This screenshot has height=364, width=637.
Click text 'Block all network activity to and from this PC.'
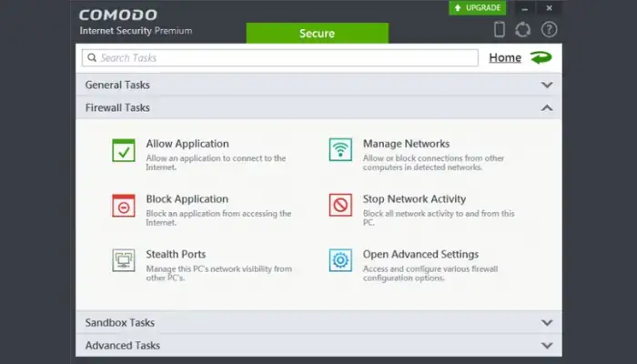tap(439, 217)
